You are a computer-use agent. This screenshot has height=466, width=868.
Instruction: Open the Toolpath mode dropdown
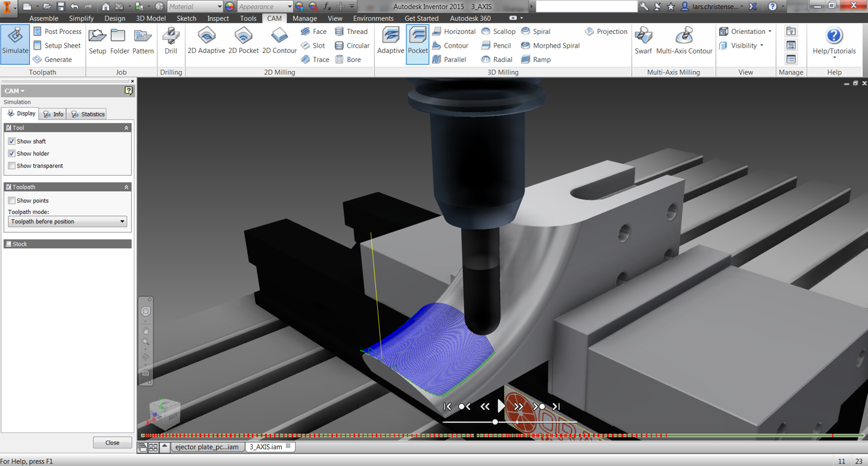(x=67, y=222)
